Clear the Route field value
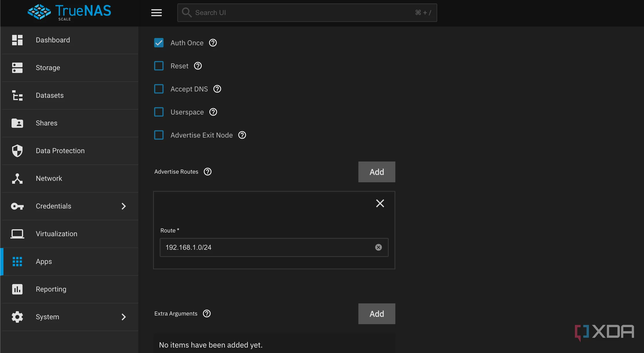The width and height of the screenshot is (644, 353). (378, 247)
